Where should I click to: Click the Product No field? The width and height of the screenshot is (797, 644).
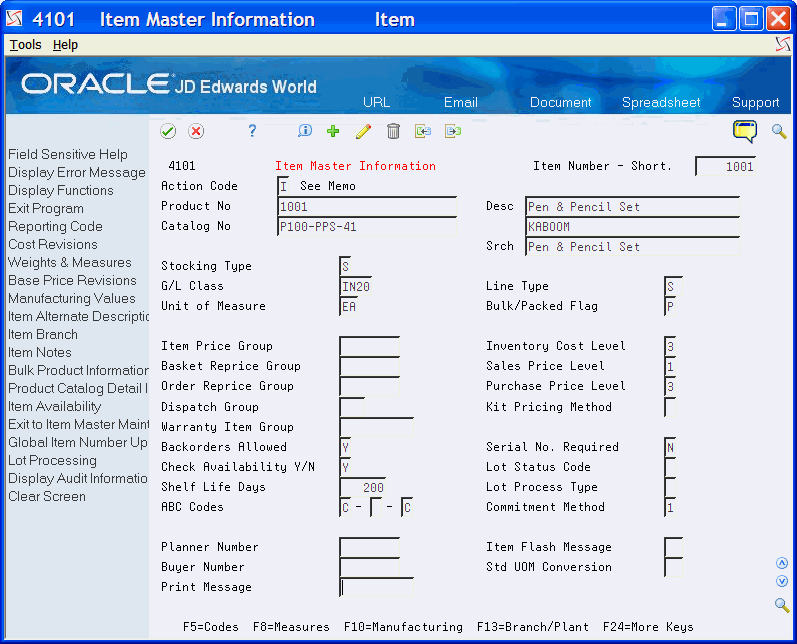point(367,206)
